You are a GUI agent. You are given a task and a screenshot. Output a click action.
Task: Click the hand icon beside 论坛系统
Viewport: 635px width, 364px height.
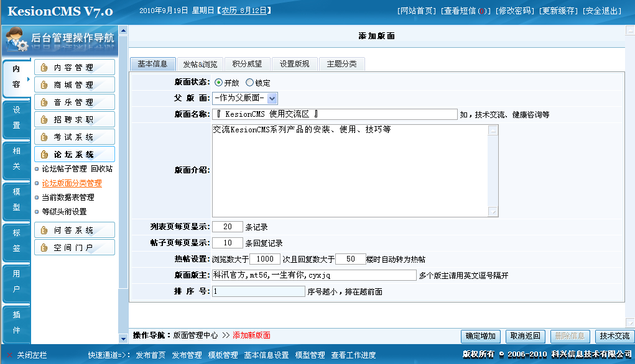45,155
